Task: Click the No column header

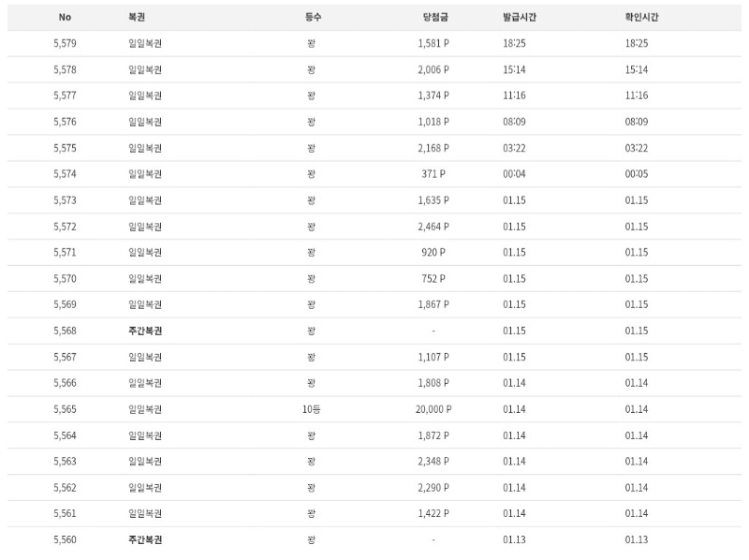Action: tap(65, 18)
